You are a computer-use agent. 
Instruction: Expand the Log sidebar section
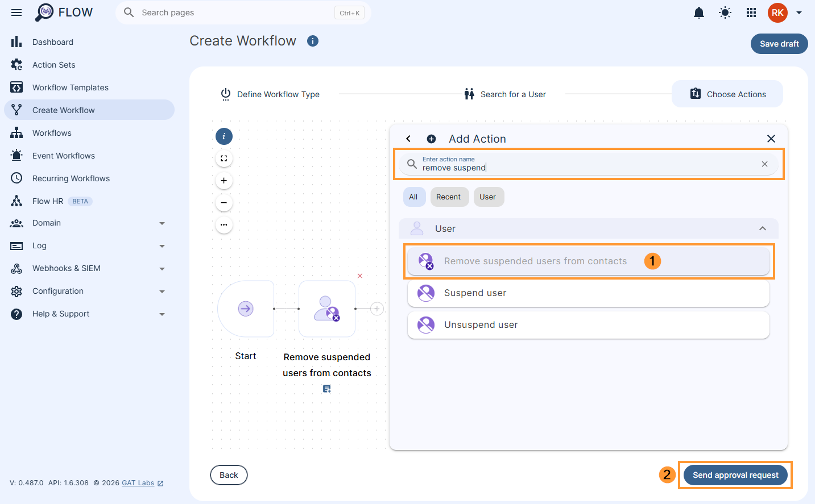pyautogui.click(x=89, y=245)
